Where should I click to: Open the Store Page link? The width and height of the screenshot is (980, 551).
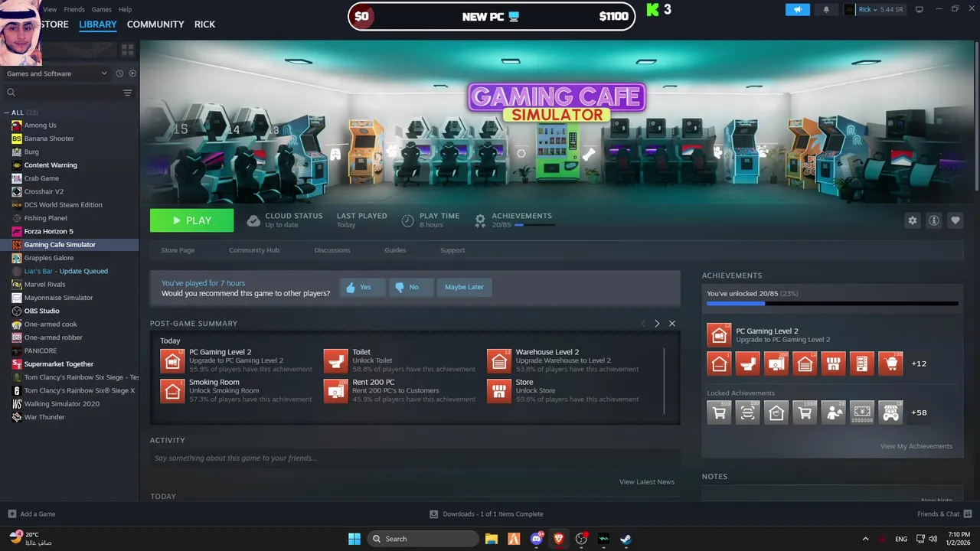(x=178, y=250)
